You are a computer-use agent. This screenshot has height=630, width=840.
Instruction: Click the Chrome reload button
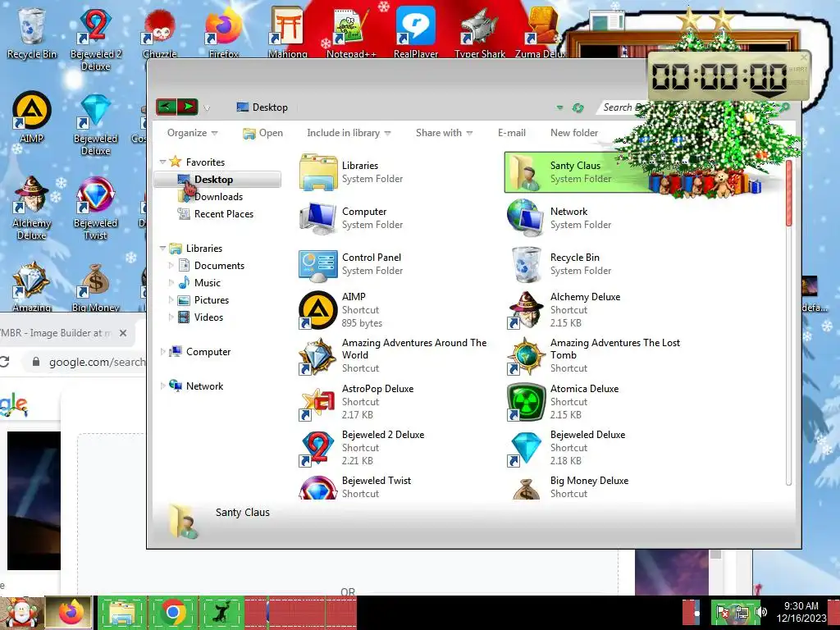click(x=4, y=362)
